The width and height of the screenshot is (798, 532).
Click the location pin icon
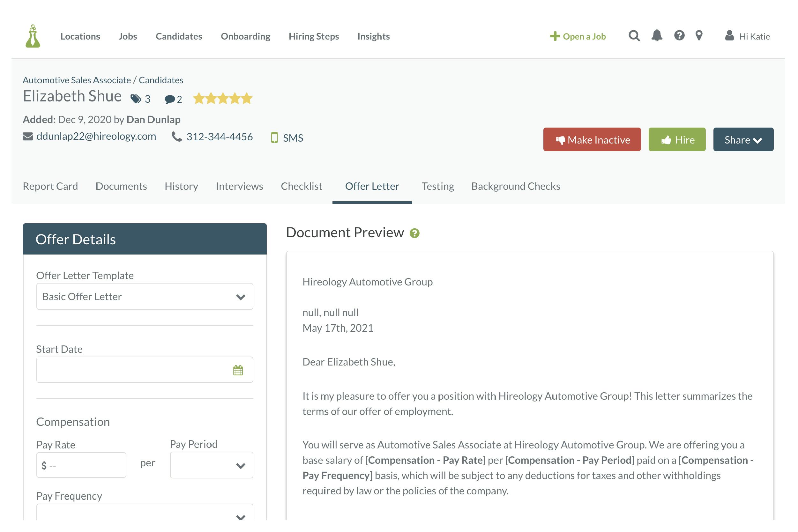click(x=698, y=36)
